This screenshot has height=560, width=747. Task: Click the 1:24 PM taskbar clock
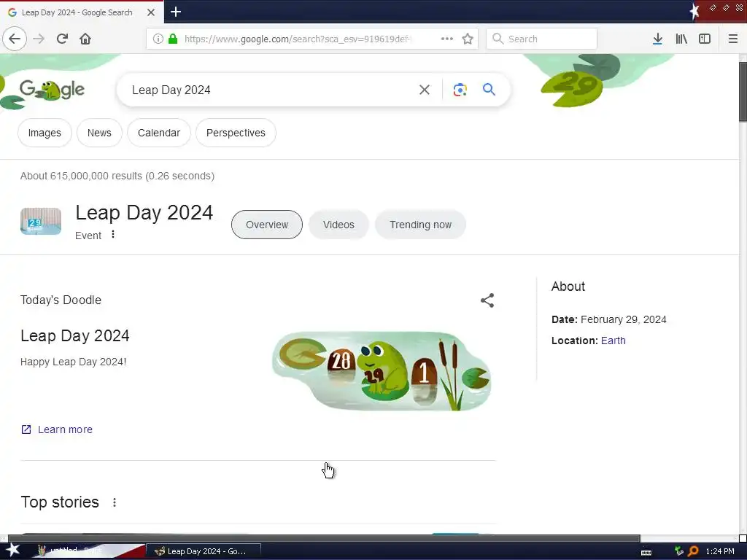click(720, 551)
